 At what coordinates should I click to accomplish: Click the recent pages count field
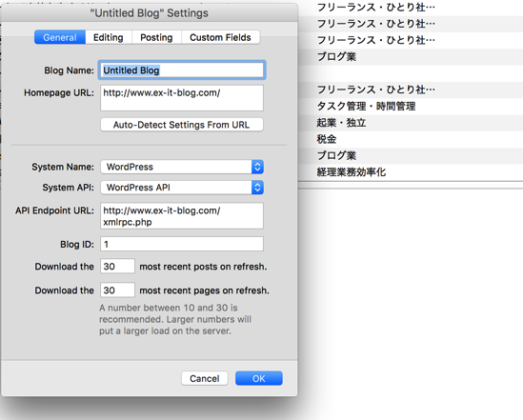[x=117, y=290]
